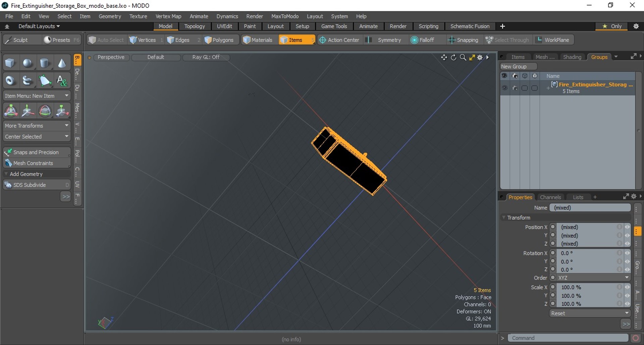Open the More Transforms dropdown
This screenshot has width=644, height=345.
click(x=37, y=126)
